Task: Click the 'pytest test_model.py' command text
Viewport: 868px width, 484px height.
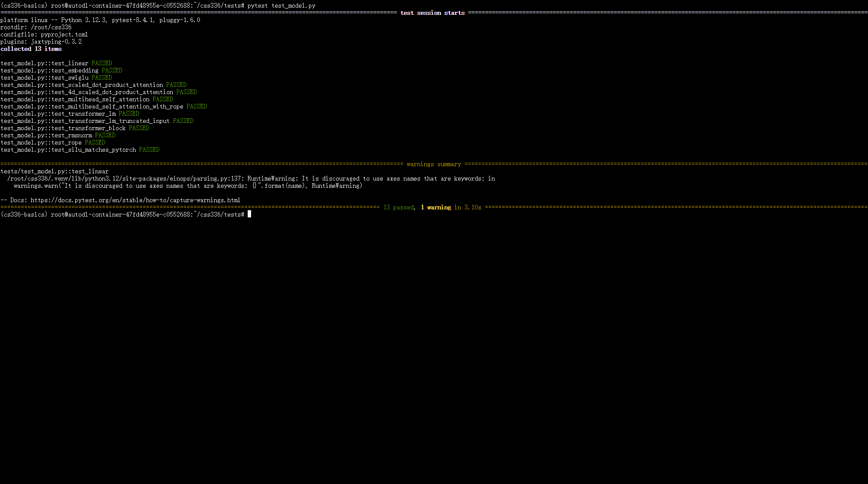Action: click(x=281, y=6)
